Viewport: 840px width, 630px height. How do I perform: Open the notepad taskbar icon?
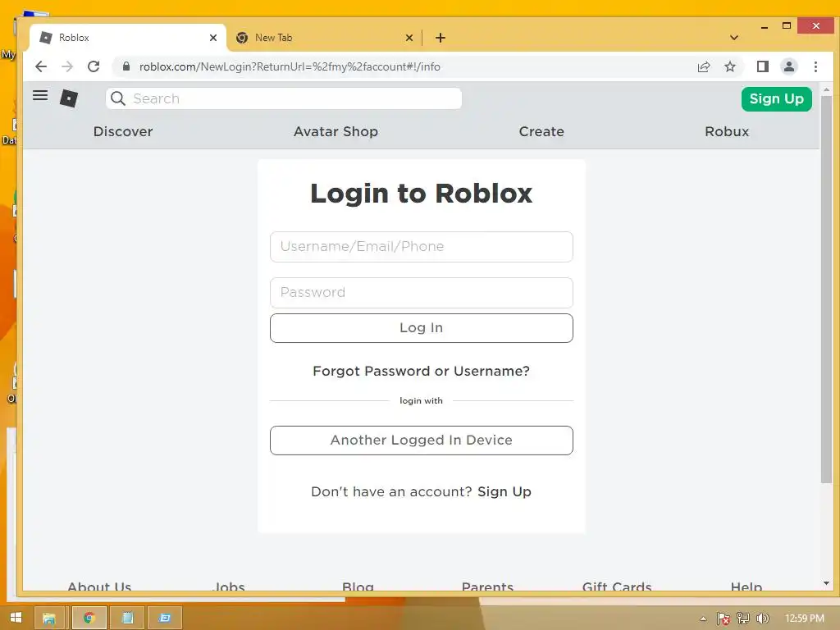pos(127,619)
